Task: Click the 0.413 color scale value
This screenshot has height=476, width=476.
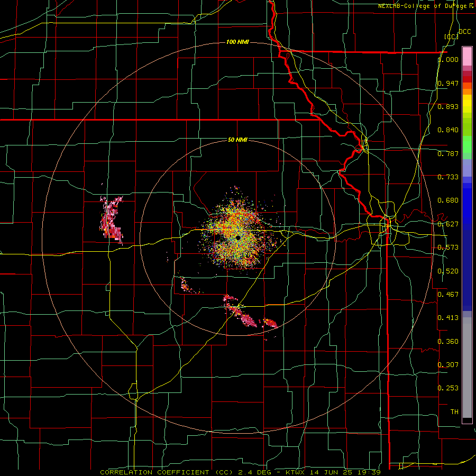Action: coord(448,318)
